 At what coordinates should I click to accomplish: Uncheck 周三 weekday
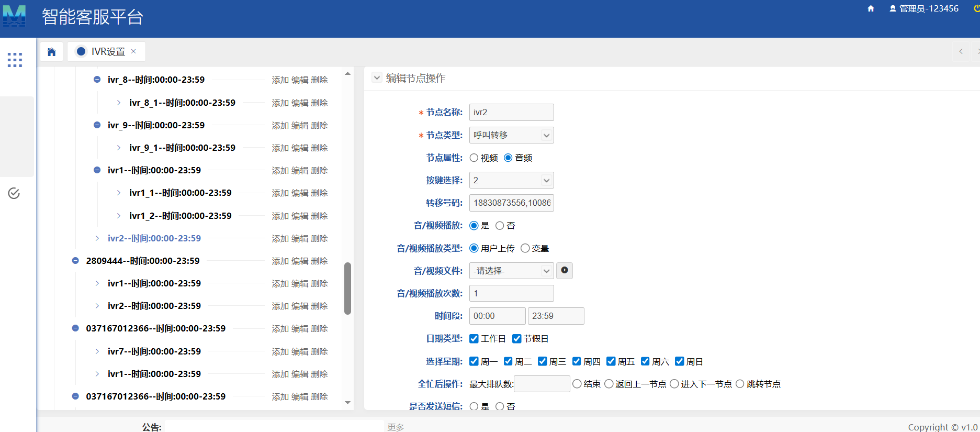point(543,361)
